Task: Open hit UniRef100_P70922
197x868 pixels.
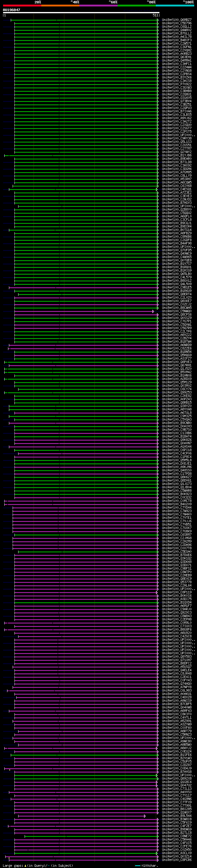Action: click(177, 84)
